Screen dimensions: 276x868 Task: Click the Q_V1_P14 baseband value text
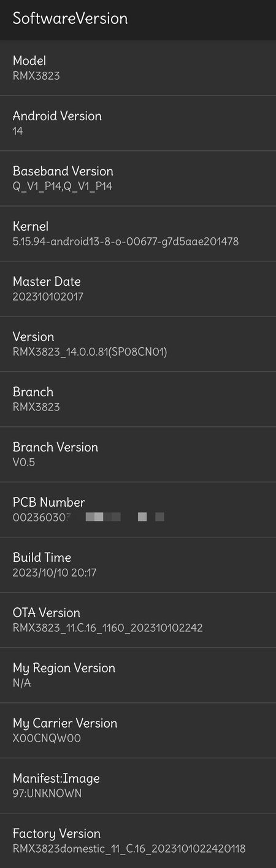[63, 186]
